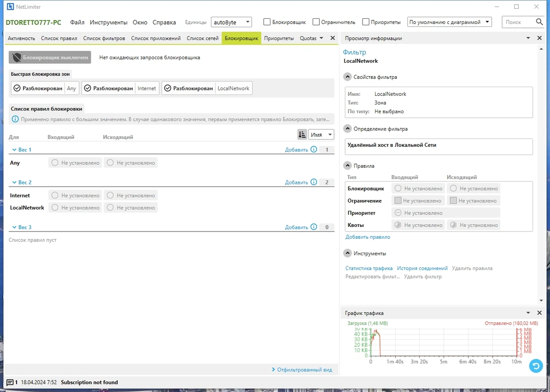
Task: Collapse the Вес 2 group
Action: (13, 182)
